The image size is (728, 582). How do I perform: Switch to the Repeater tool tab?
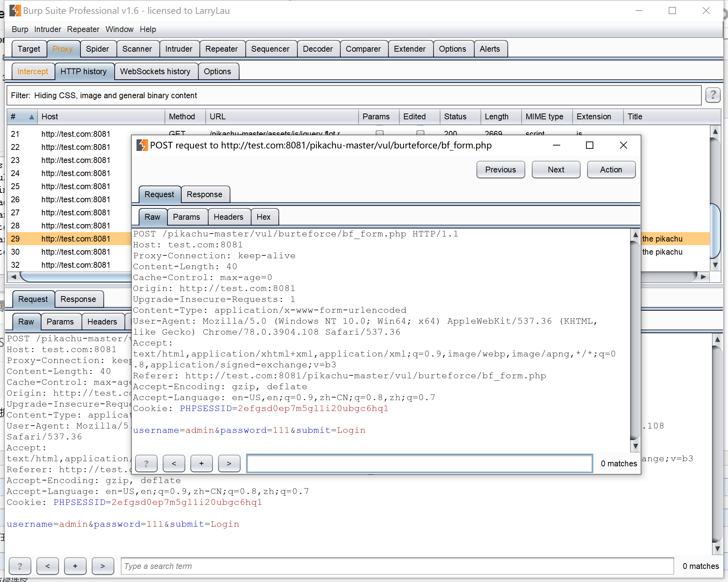coord(221,49)
